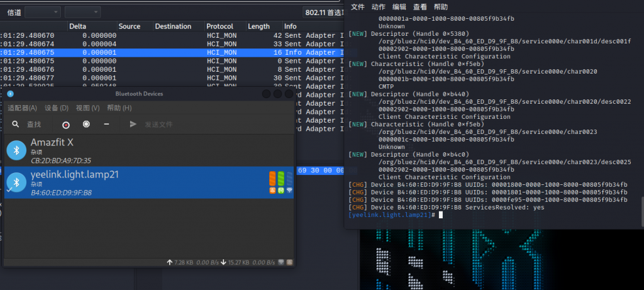Click the download arrow in status bar
The width and height of the screenshot is (644, 290).
click(223, 262)
